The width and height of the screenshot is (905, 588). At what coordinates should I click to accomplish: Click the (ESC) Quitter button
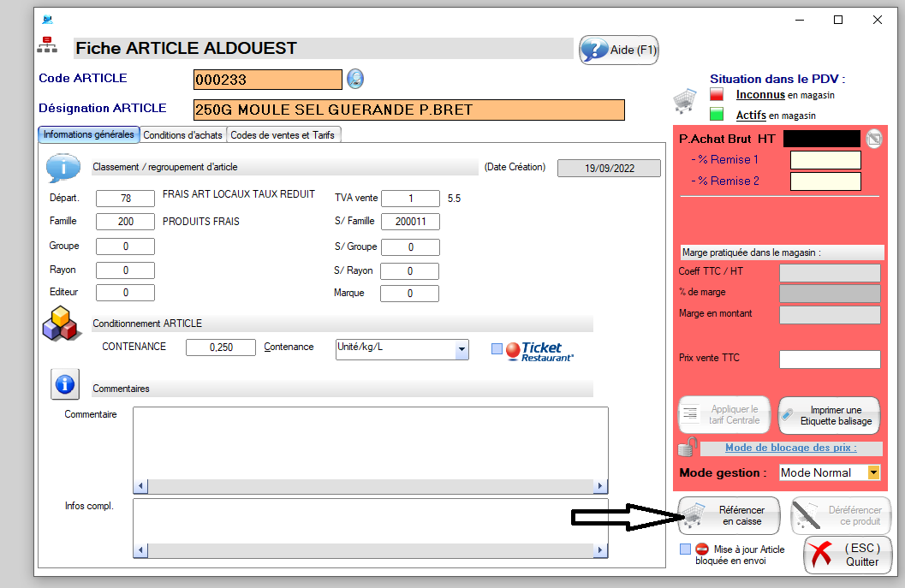848,555
